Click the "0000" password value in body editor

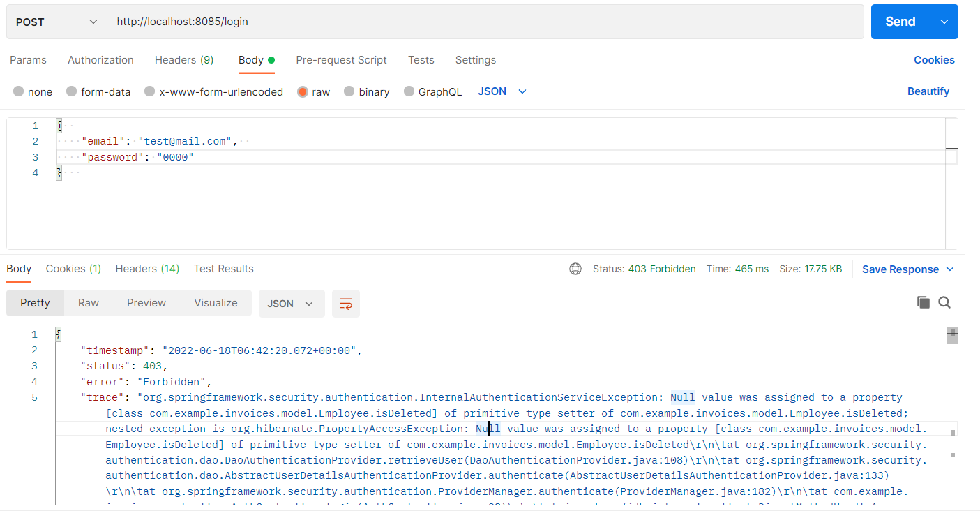coord(175,158)
